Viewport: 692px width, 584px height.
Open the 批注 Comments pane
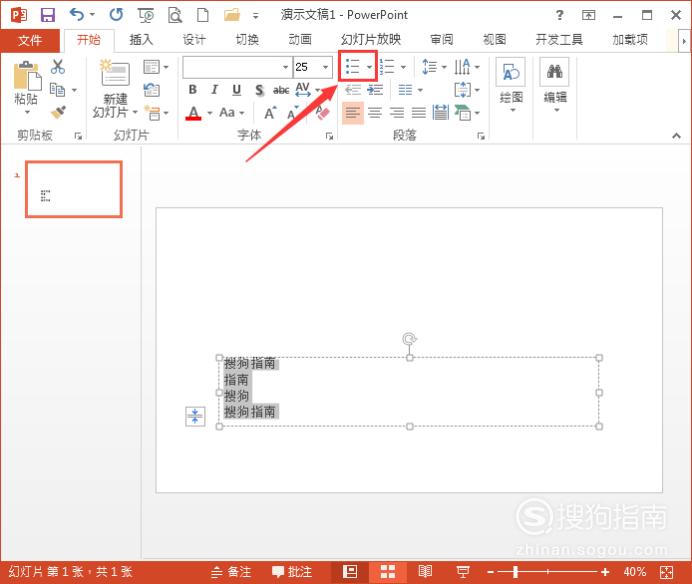pos(292,572)
